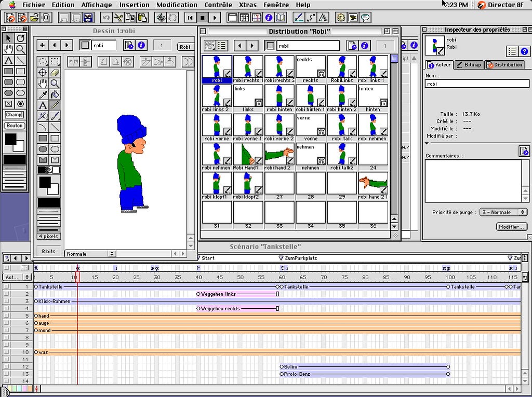Switch to the Bitmap tab

[x=469, y=64]
